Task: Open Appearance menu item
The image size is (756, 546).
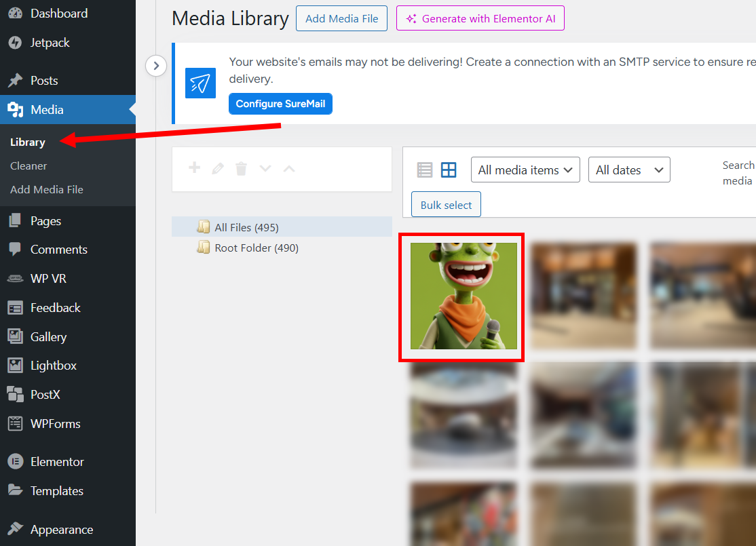Action: coord(68,529)
